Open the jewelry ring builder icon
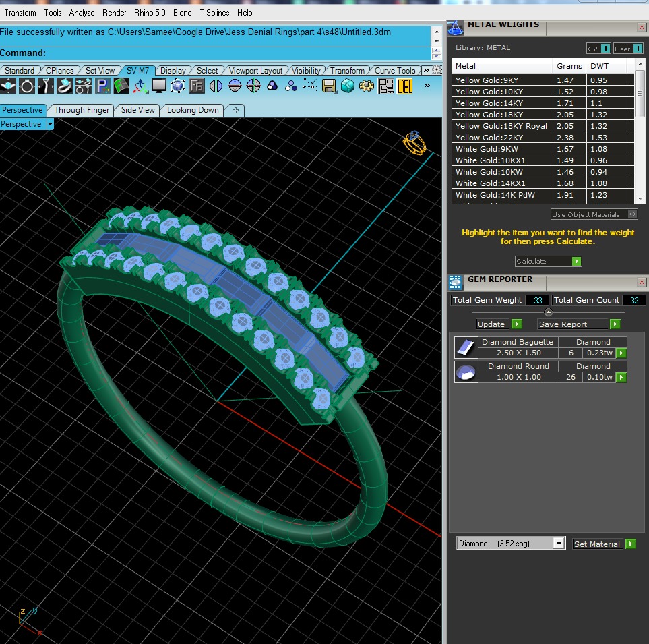This screenshot has width=649, height=644. pyautogui.click(x=65, y=86)
